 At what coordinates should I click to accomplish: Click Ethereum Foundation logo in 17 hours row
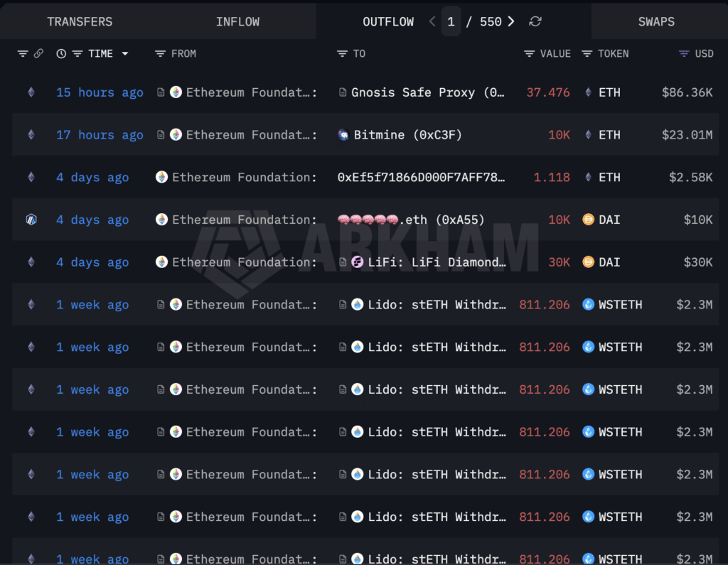pyautogui.click(x=176, y=135)
